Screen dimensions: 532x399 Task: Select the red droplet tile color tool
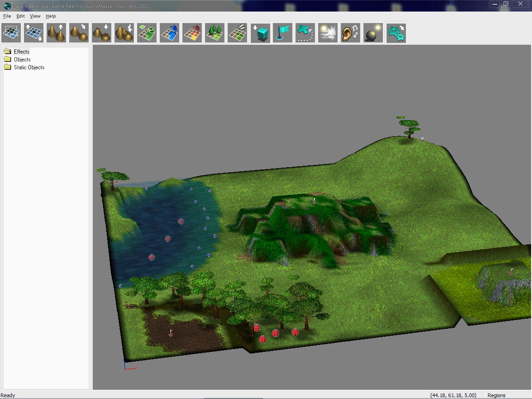192,33
